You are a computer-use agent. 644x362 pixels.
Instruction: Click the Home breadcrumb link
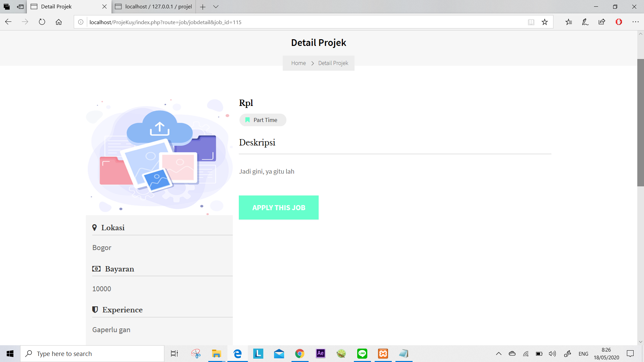click(299, 63)
